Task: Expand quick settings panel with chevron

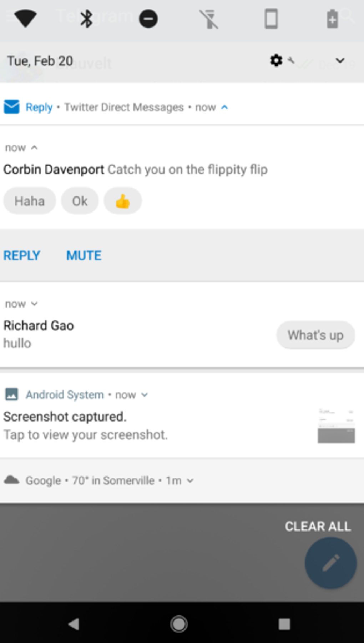Action: click(x=340, y=60)
